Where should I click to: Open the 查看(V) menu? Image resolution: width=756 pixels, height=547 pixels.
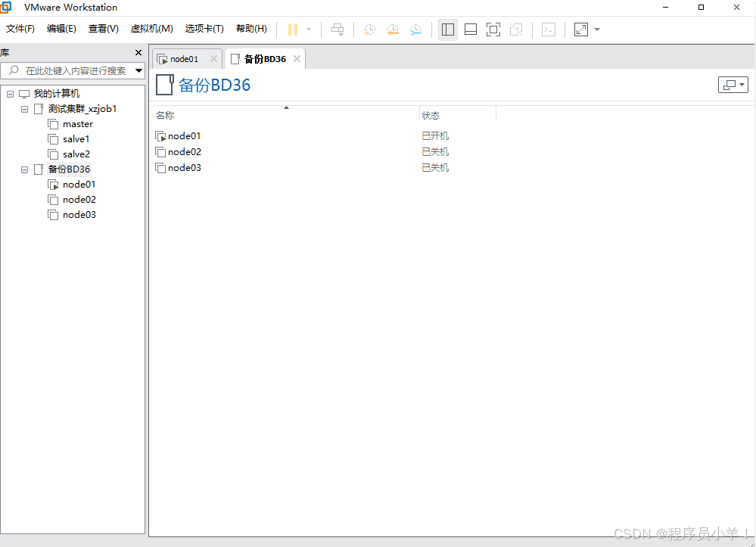[x=103, y=29]
